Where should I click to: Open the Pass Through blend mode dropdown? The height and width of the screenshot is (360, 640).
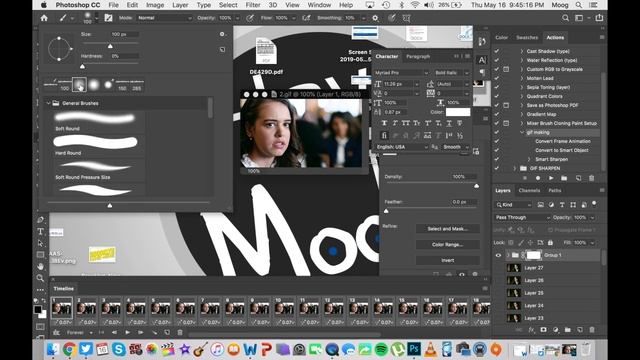coord(522,218)
